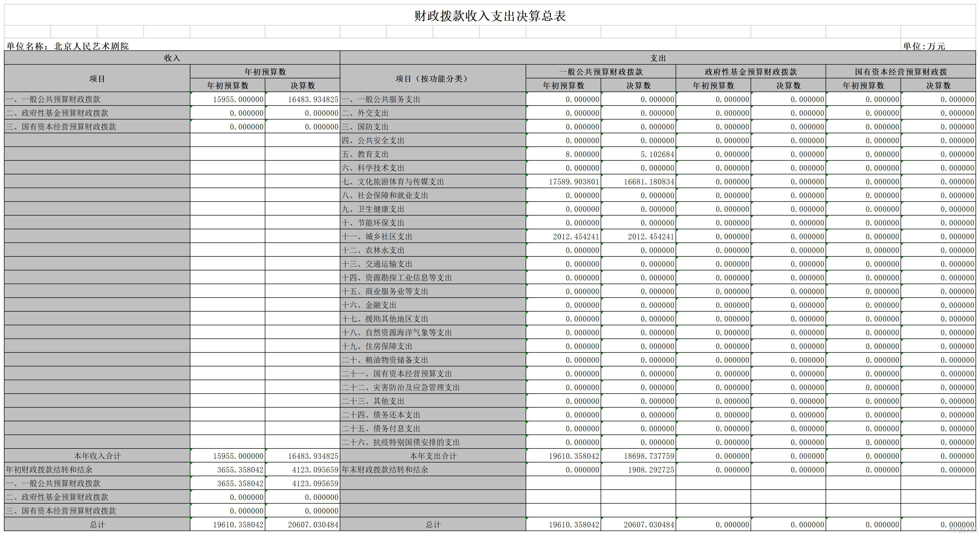Screen dimensions: 980x535
Task: Click the 项目（按功能分类）header cell
Action: pos(433,78)
